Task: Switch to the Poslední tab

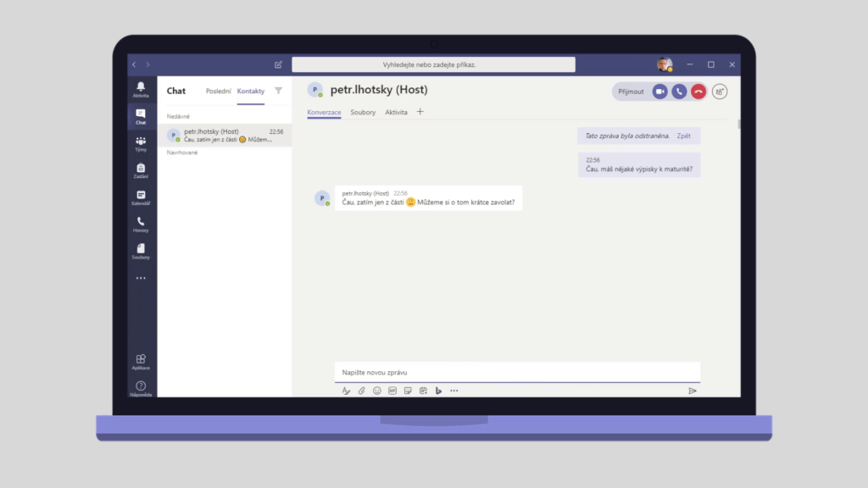Action: (x=218, y=91)
